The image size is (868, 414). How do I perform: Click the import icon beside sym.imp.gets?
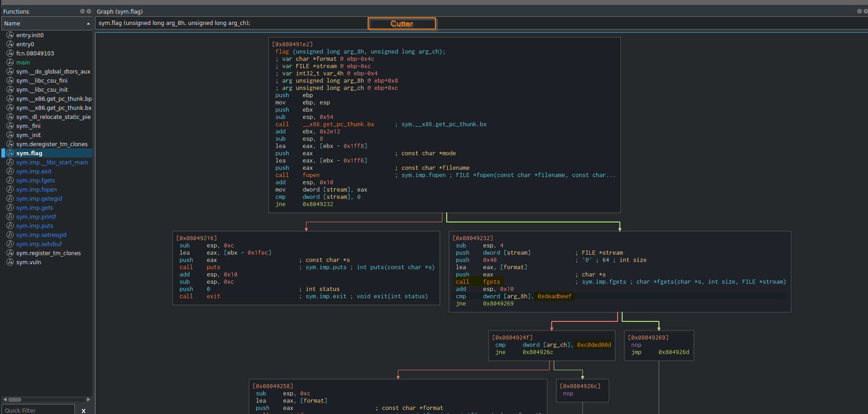pyautogui.click(x=10, y=207)
